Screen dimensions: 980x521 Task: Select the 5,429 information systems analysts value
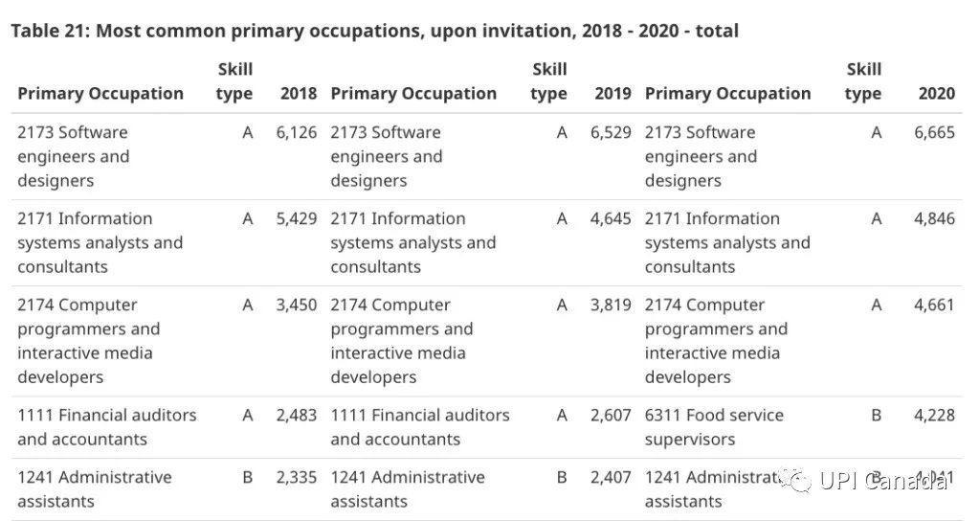297,218
